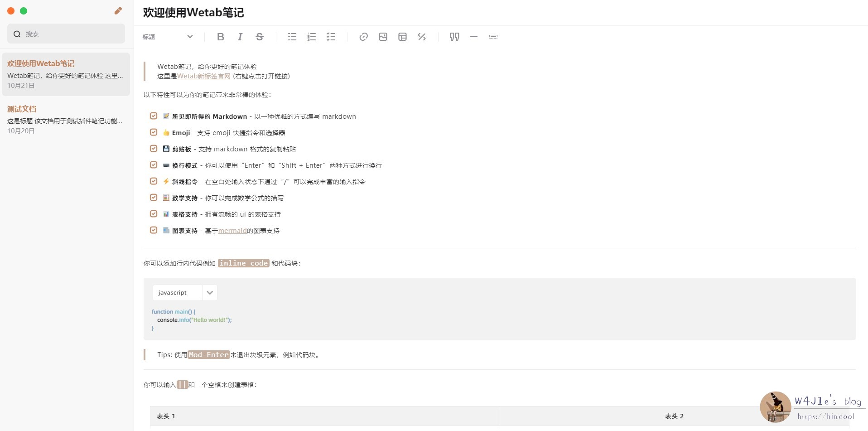Insert an image from the toolbar

(x=383, y=37)
